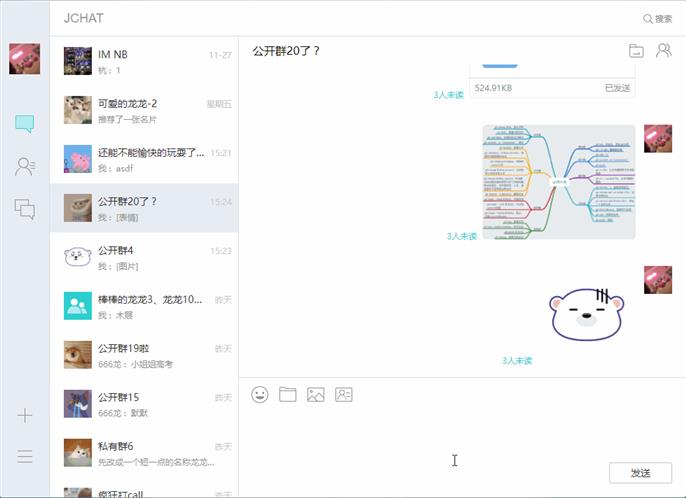Open the 公开群4 conversation
The width and height of the screenshot is (686, 498).
point(144,257)
